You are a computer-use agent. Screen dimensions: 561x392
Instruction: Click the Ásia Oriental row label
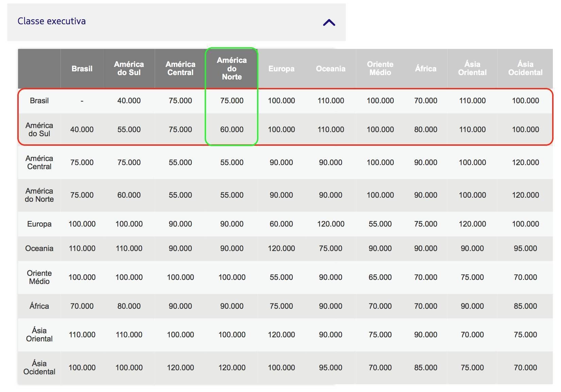39,335
